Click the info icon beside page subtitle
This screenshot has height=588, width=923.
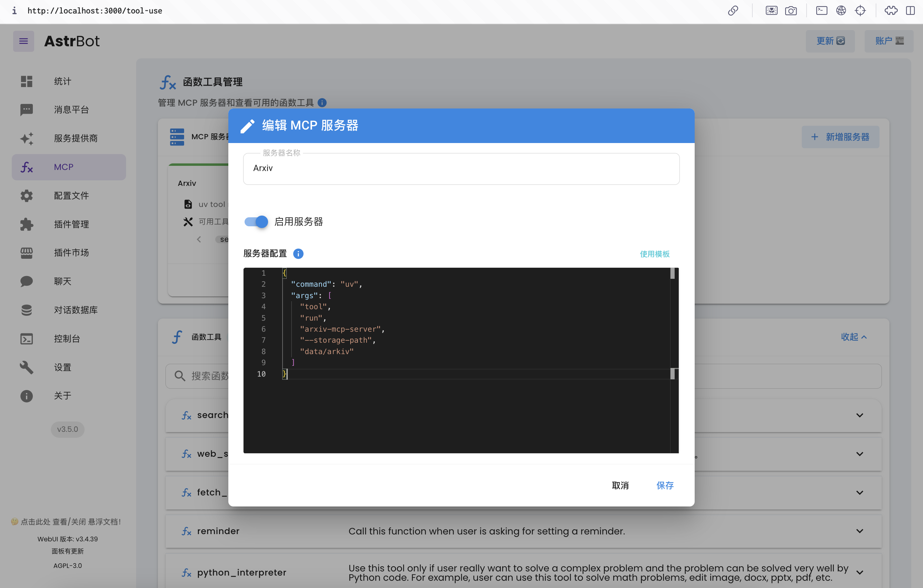click(322, 103)
